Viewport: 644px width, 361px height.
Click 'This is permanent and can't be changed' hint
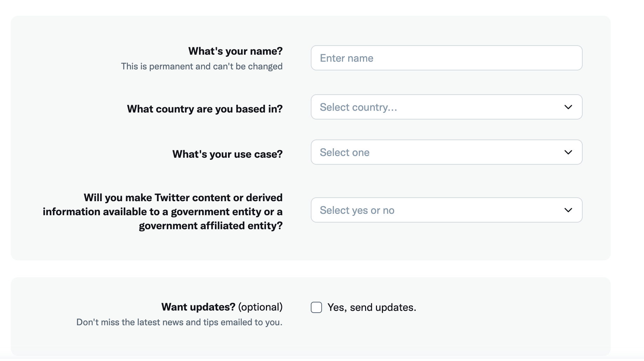point(202,66)
